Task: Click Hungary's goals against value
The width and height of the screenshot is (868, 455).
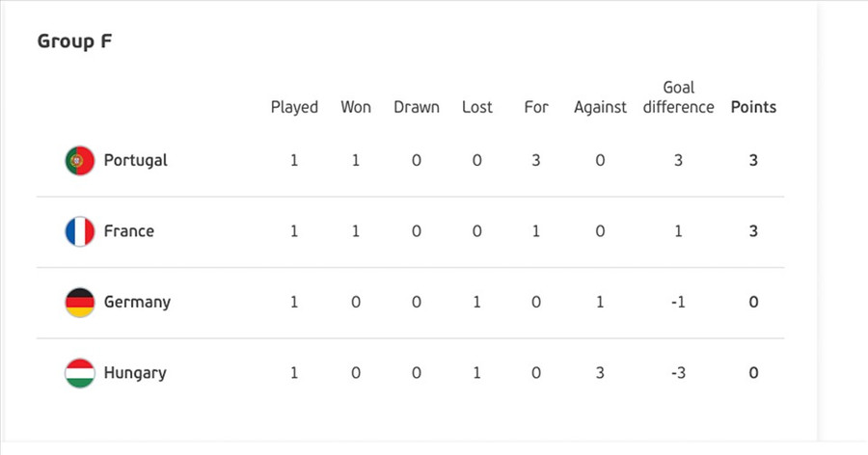Action: pyautogui.click(x=600, y=373)
